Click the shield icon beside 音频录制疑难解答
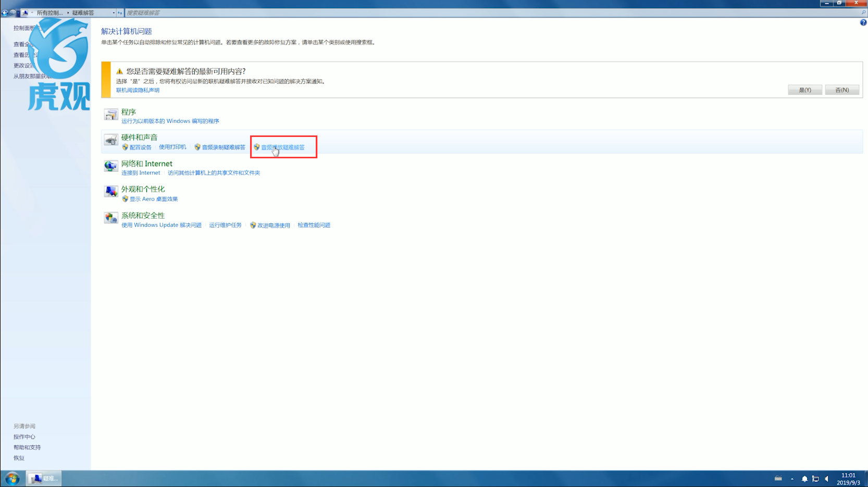This screenshot has width=868, height=487. point(197,147)
